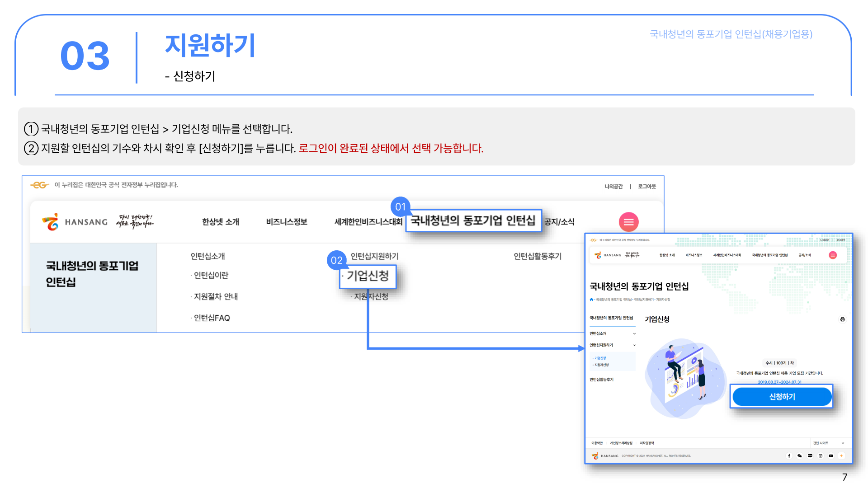
Task: Open 인턴십FAQ in the dropdown menu
Action: coord(212,318)
